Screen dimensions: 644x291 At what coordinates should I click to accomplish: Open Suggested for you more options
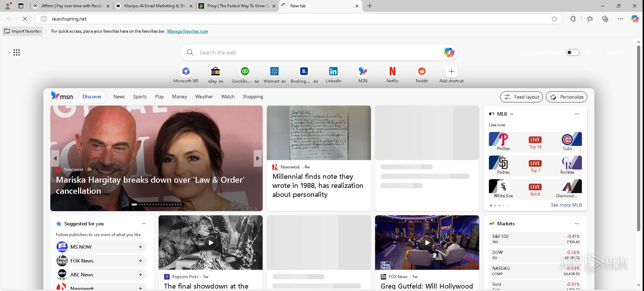coord(144,224)
